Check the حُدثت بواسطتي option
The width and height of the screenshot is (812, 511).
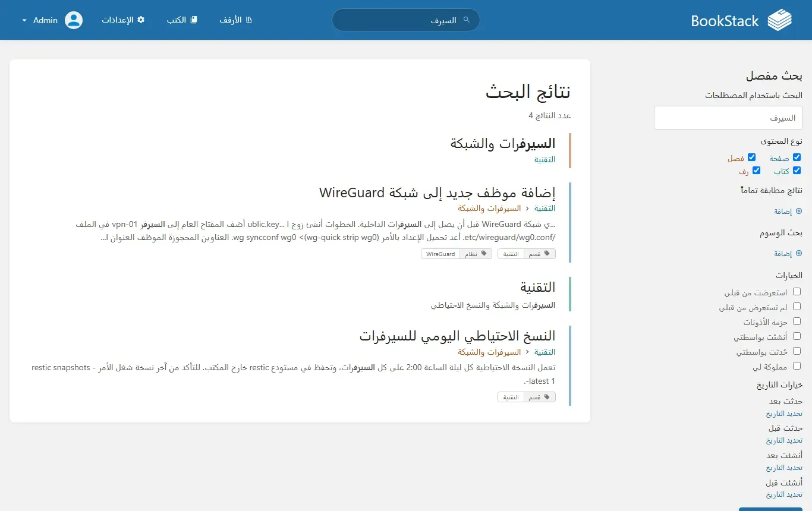tap(797, 351)
